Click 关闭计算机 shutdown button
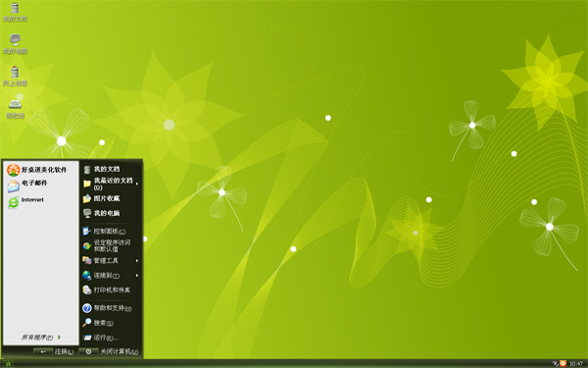The width and height of the screenshot is (588, 368). pos(109,351)
